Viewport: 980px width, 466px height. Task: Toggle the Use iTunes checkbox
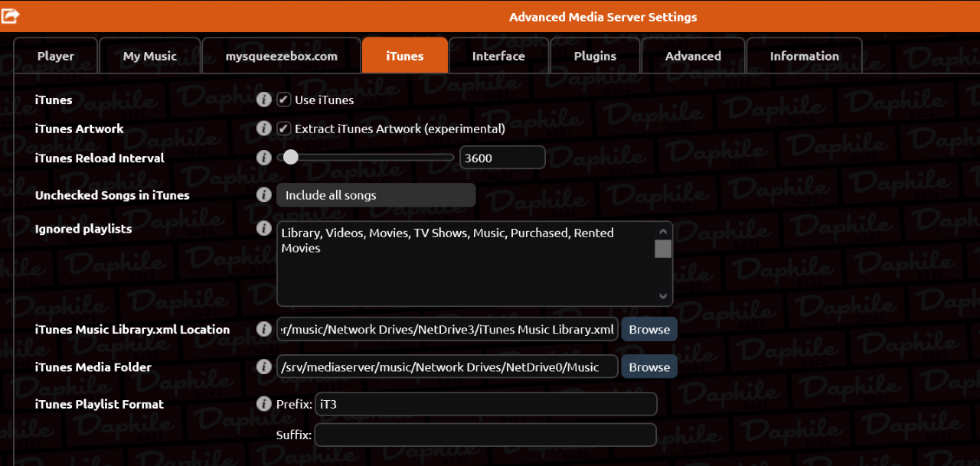(x=283, y=99)
